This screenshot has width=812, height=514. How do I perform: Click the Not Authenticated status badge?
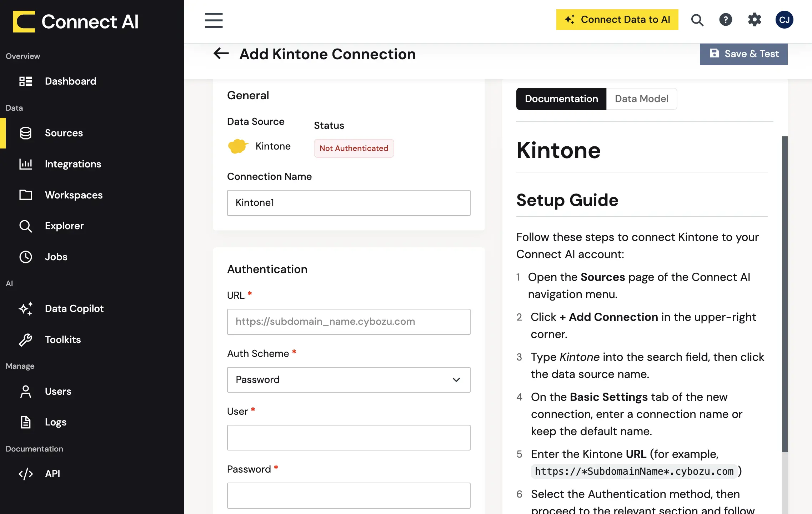354,148
